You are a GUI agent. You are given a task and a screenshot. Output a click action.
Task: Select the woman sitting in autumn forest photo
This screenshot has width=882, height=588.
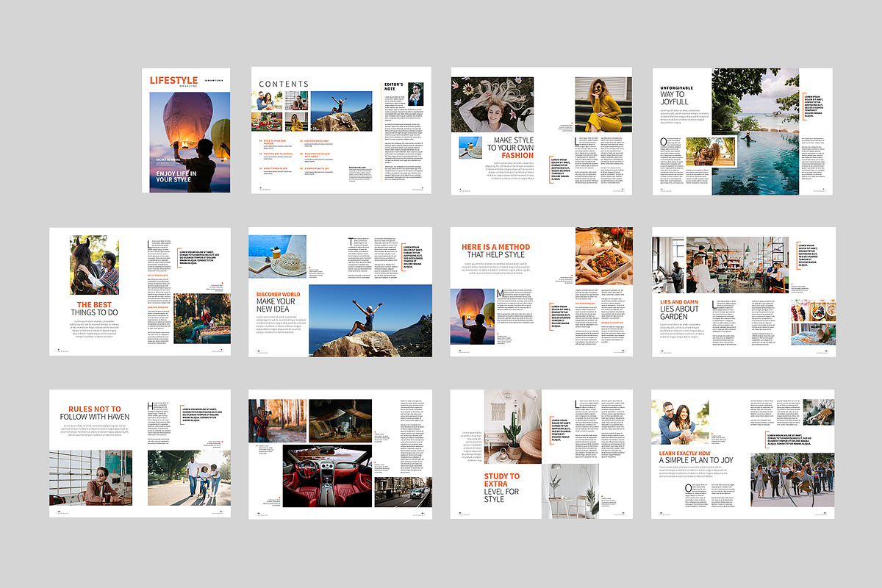tap(202, 318)
